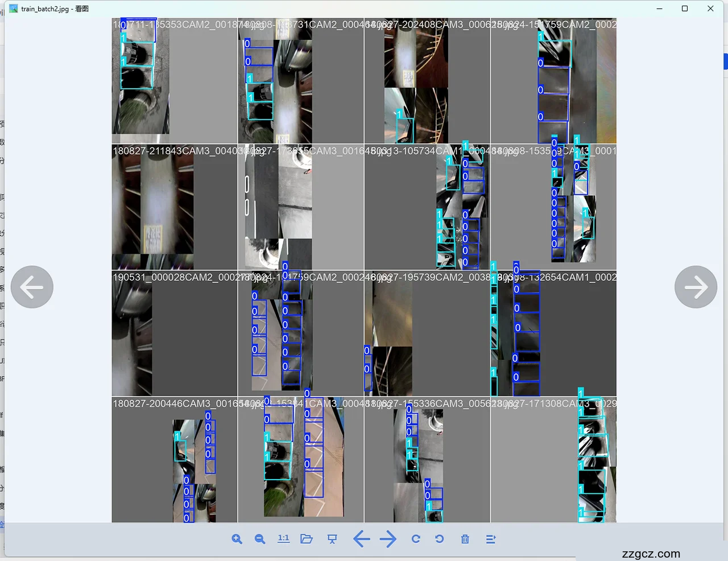Start slideshow with the presentation screen icon
This screenshot has height=561, width=728.
pos(332,539)
